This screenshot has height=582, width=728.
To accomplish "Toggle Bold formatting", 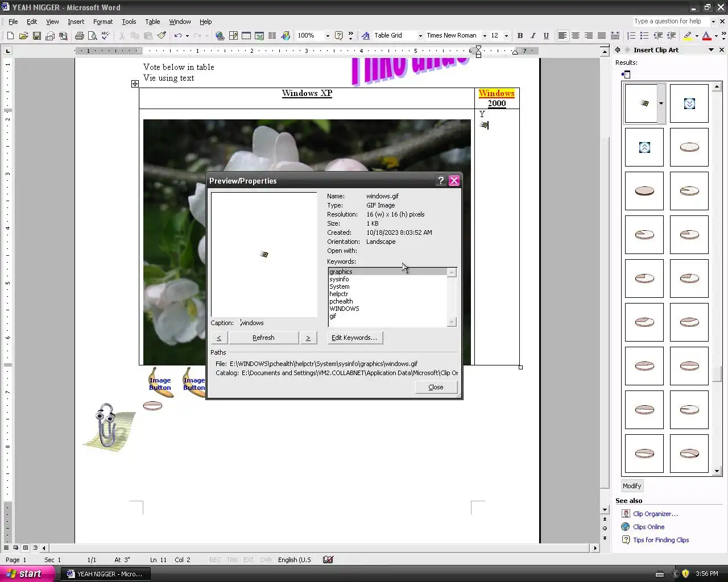I will (x=520, y=36).
